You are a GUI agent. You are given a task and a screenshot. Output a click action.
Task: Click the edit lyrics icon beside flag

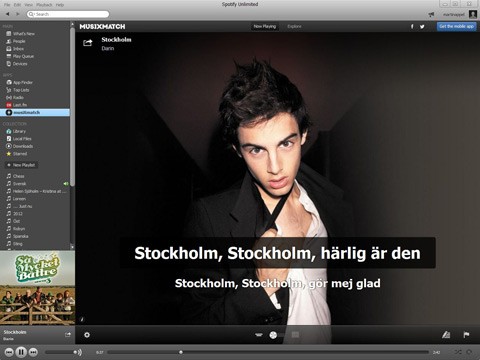446,335
